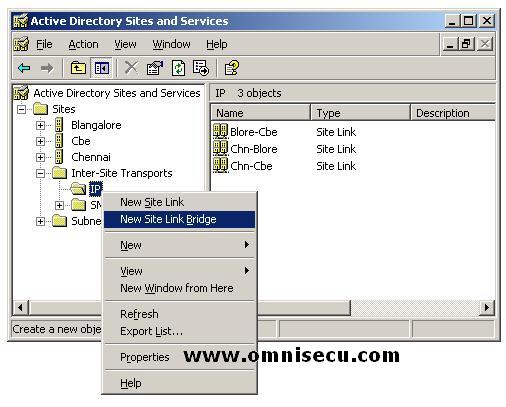The height and width of the screenshot is (407, 506).
Task: Choose Export List in context menu
Action: 180,331
